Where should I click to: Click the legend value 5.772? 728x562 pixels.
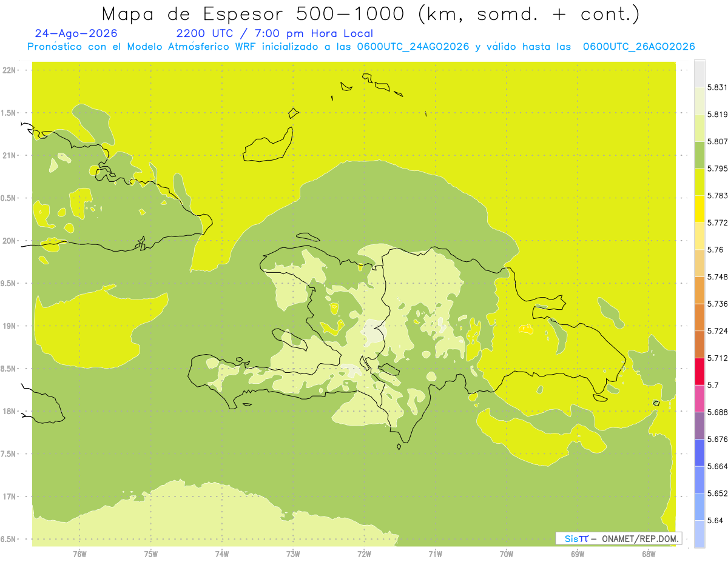pyautogui.click(x=718, y=222)
